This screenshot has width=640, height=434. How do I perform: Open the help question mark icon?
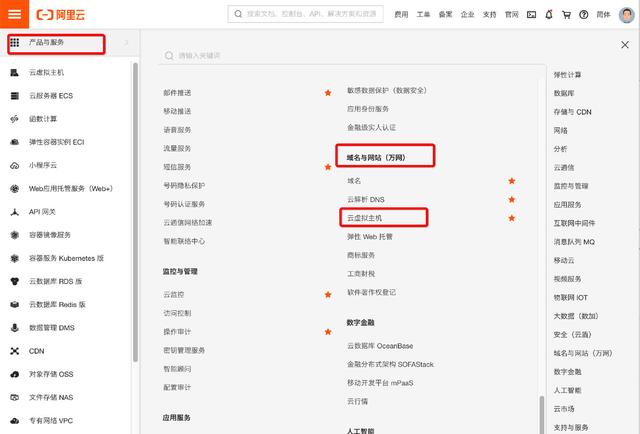pos(584,15)
